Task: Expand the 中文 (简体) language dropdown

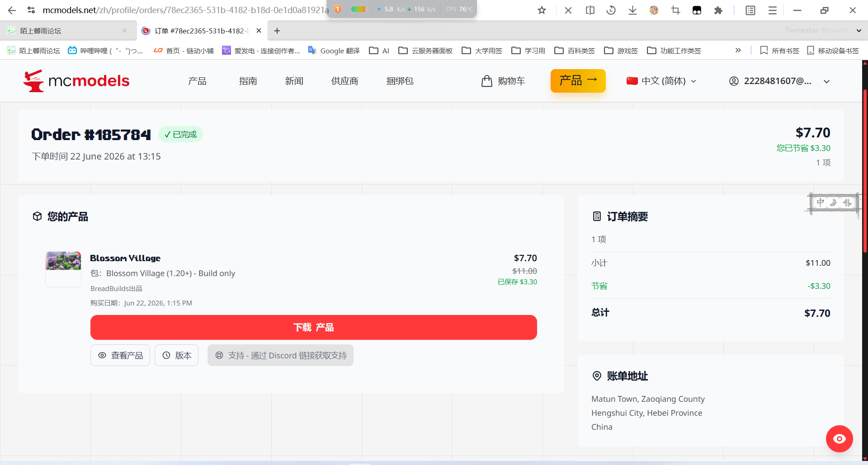Action: point(661,81)
